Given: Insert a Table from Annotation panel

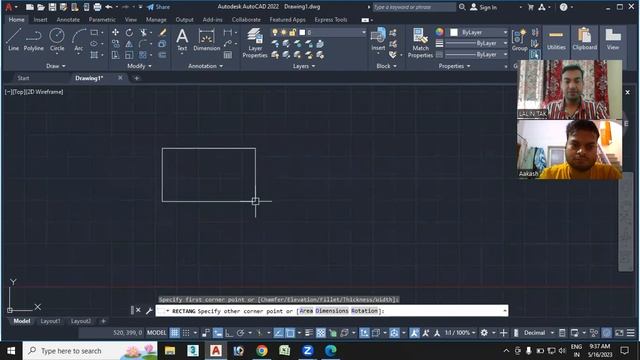Looking at the screenshot, I should [x=228, y=55].
